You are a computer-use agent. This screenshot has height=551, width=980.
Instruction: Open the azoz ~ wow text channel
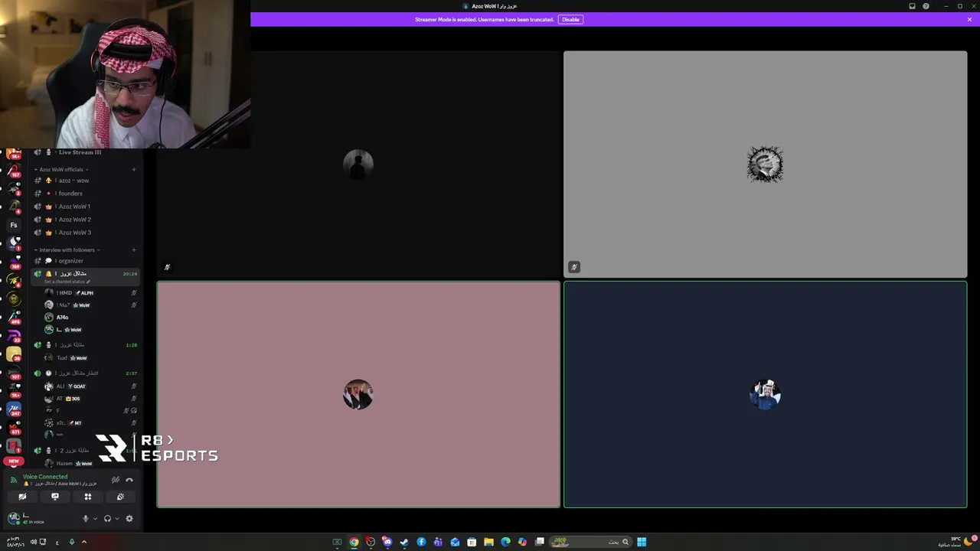click(x=84, y=181)
